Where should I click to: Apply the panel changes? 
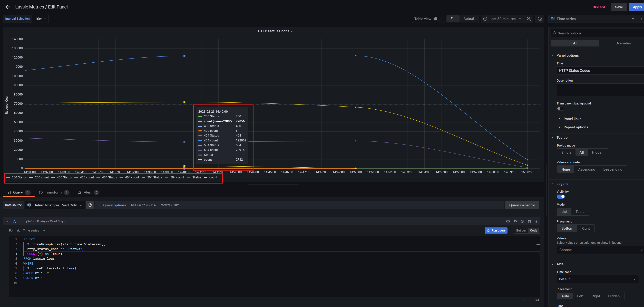[637, 7]
